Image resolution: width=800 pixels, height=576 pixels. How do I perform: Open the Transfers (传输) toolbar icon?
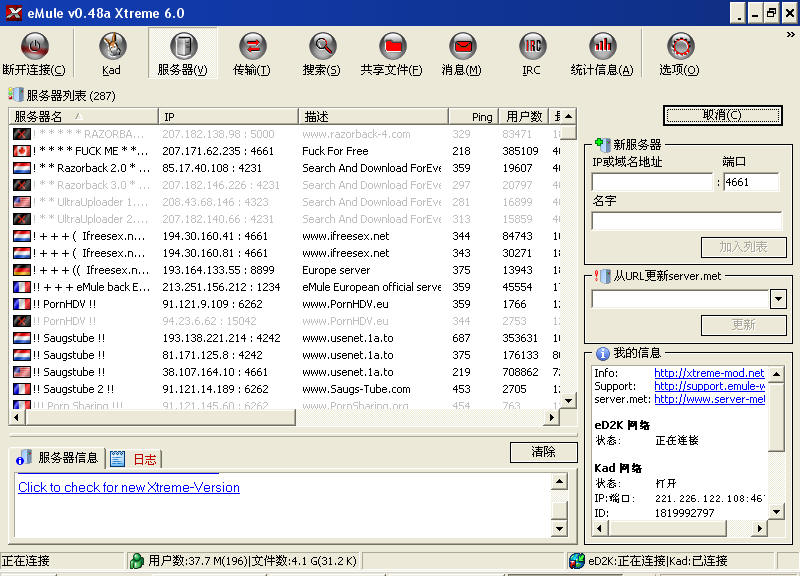tap(252, 46)
